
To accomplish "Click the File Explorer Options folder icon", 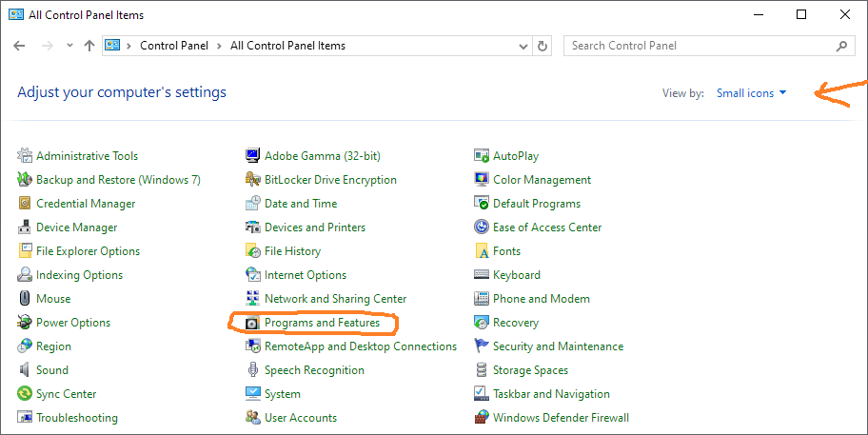I will 25,250.
